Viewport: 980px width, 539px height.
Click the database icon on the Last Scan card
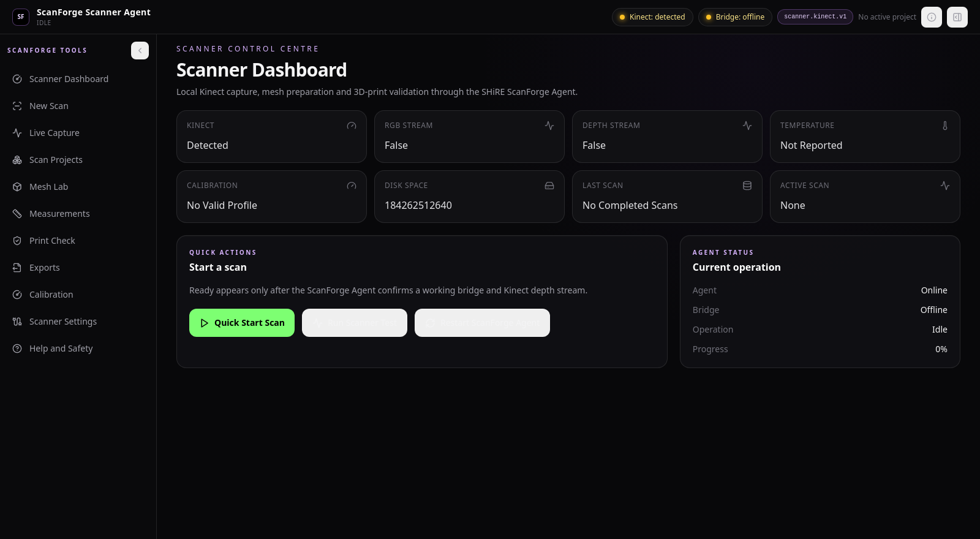(x=747, y=186)
